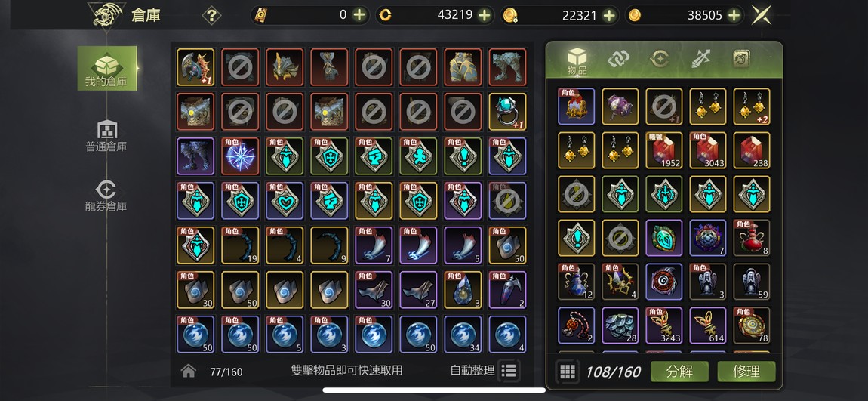868x401 pixels.
Task: Select the blue orb stack of 34
Action: tap(463, 334)
